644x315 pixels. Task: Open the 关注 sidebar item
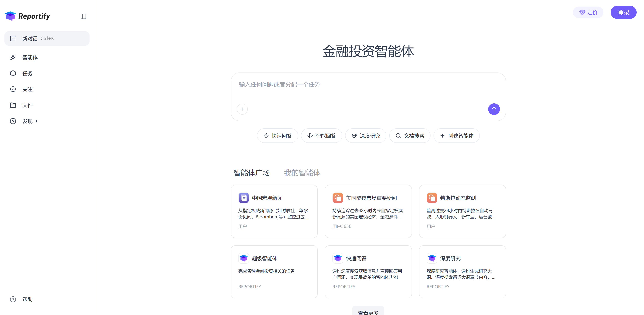[27, 89]
